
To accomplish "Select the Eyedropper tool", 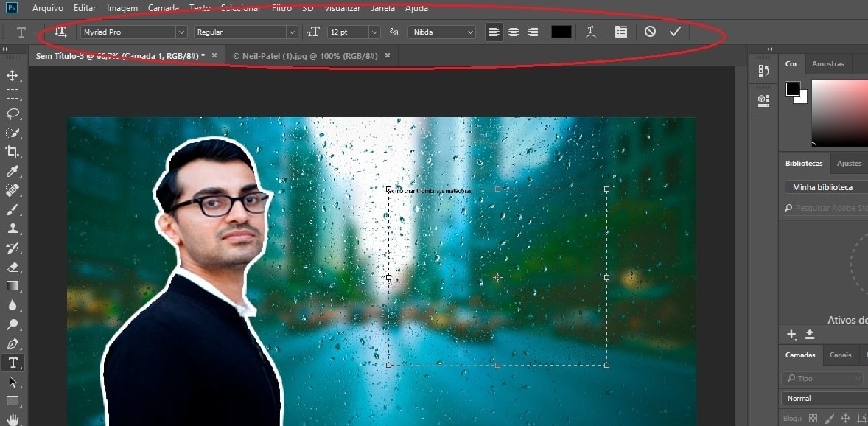I will coord(13,171).
